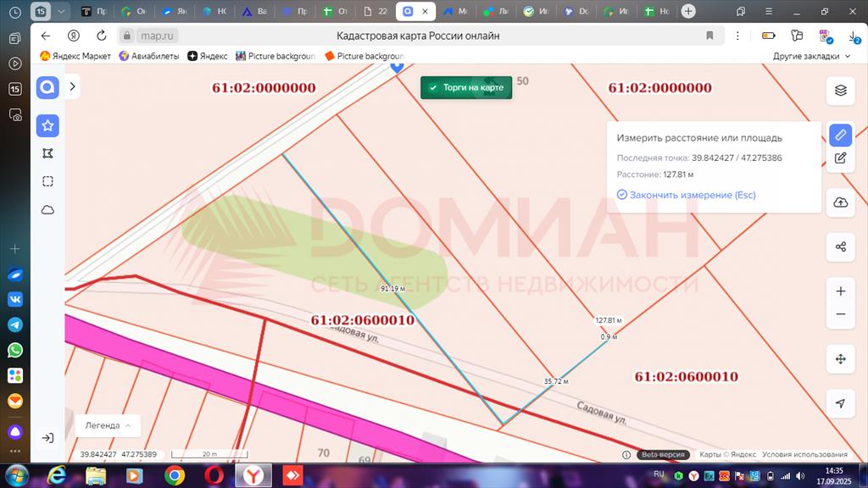Screen dimensions: 868x488
Task: Select the ruler measurement tool
Action: coord(840,135)
